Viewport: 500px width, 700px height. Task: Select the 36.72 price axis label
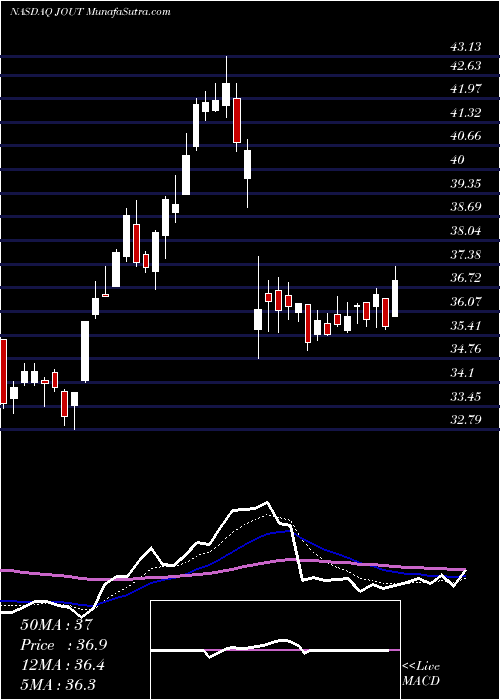(x=465, y=278)
